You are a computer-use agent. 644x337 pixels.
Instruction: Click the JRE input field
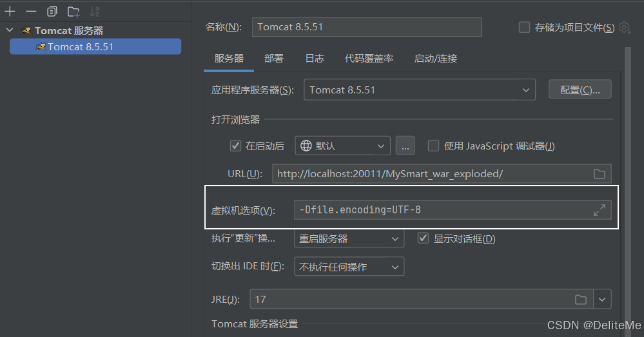[x=422, y=299]
